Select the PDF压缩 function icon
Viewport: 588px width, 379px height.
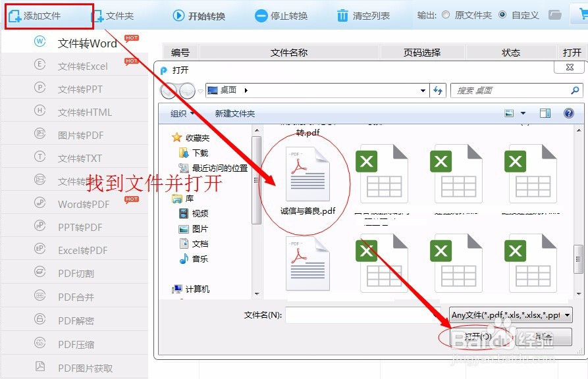39,343
